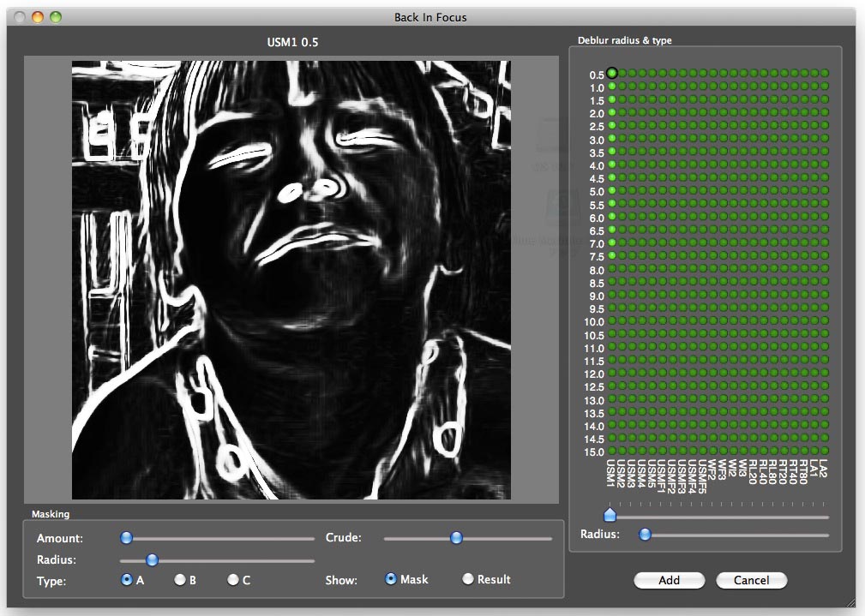
Task: Click the 'Back In Focus' window title
Action: (430, 18)
